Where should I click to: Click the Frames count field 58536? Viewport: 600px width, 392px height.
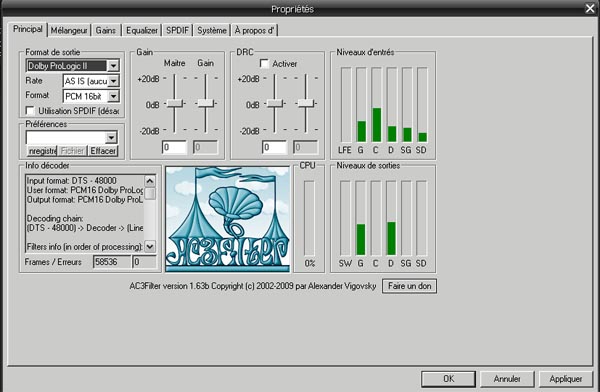[111, 262]
